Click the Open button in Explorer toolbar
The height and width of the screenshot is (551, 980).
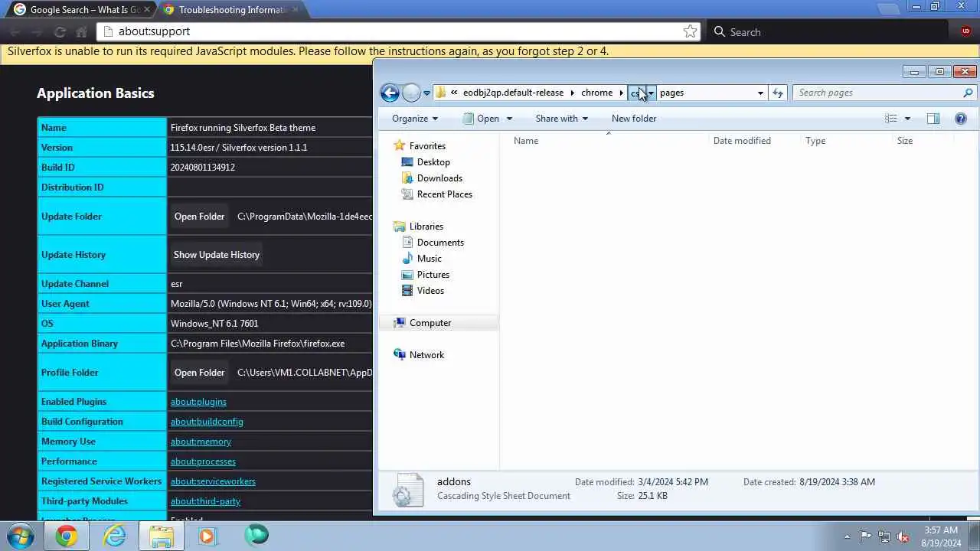click(481, 119)
